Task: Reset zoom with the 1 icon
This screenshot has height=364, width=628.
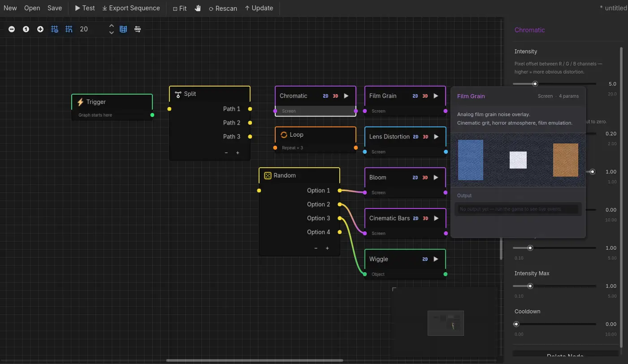Action: pos(26,29)
